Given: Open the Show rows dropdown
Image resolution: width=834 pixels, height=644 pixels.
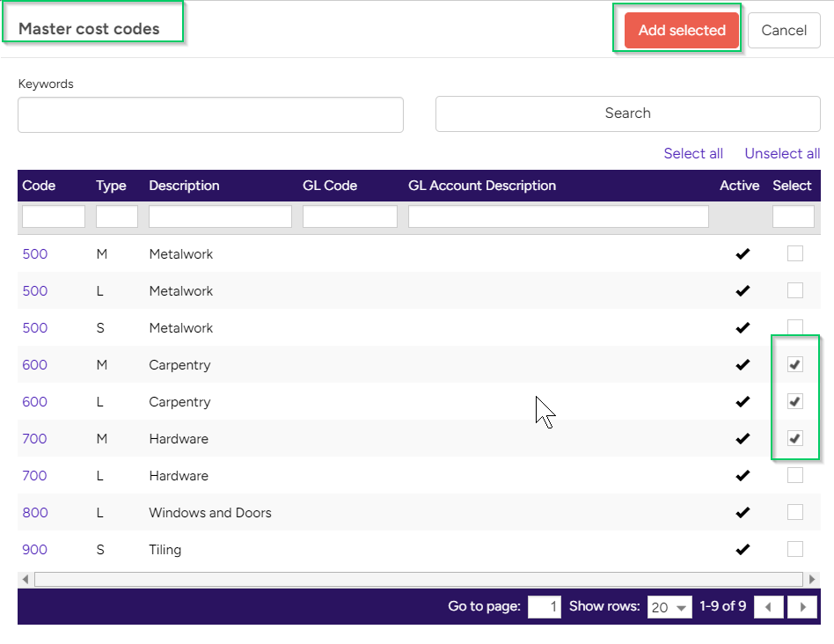Looking at the screenshot, I should tap(669, 607).
